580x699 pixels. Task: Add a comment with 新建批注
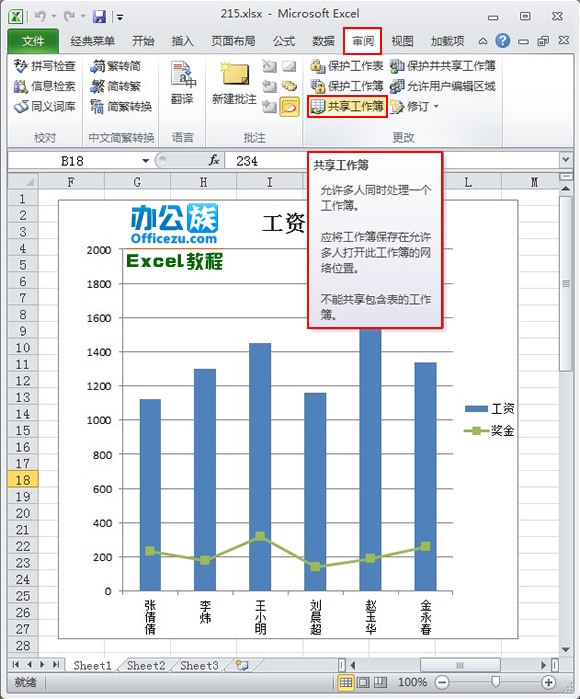click(234, 83)
